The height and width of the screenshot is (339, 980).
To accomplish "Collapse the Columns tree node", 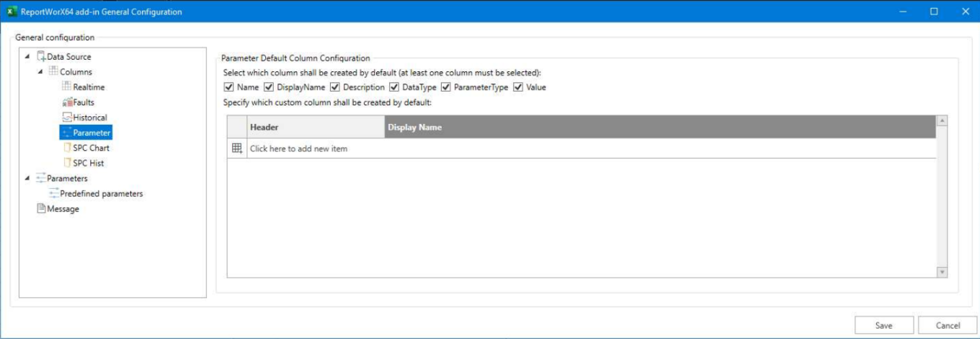I will tap(40, 71).
